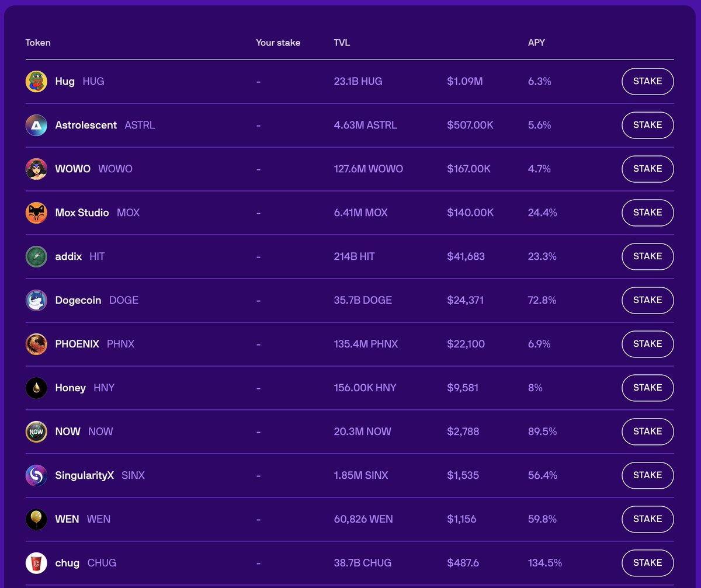Screen dimensions: 701x588
Task: Click the $507.00K dollar value
Action: point(470,125)
